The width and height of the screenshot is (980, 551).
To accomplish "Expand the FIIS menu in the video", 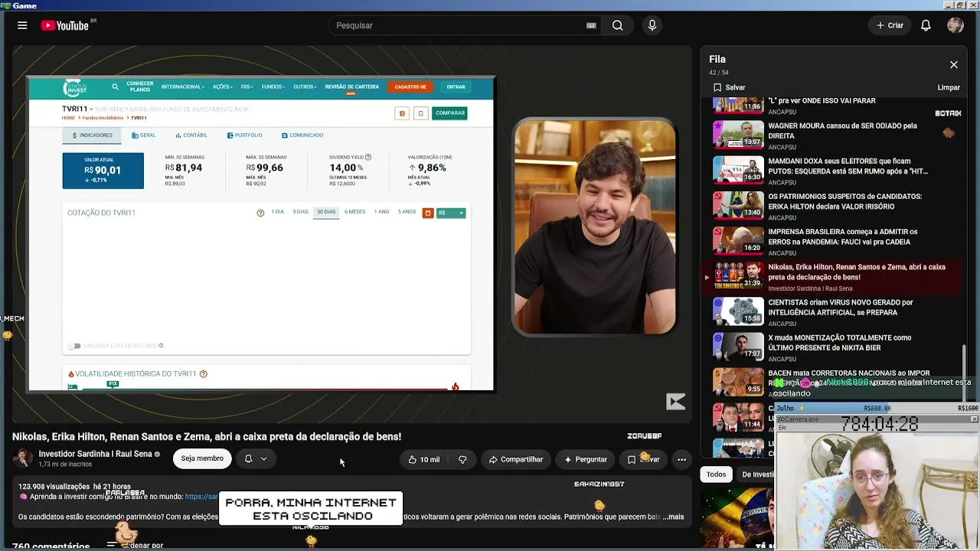I will [247, 86].
